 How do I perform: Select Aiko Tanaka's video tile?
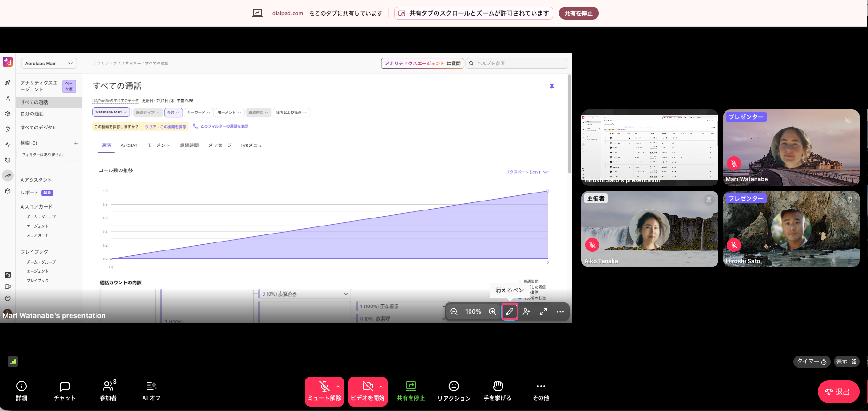[650, 229]
